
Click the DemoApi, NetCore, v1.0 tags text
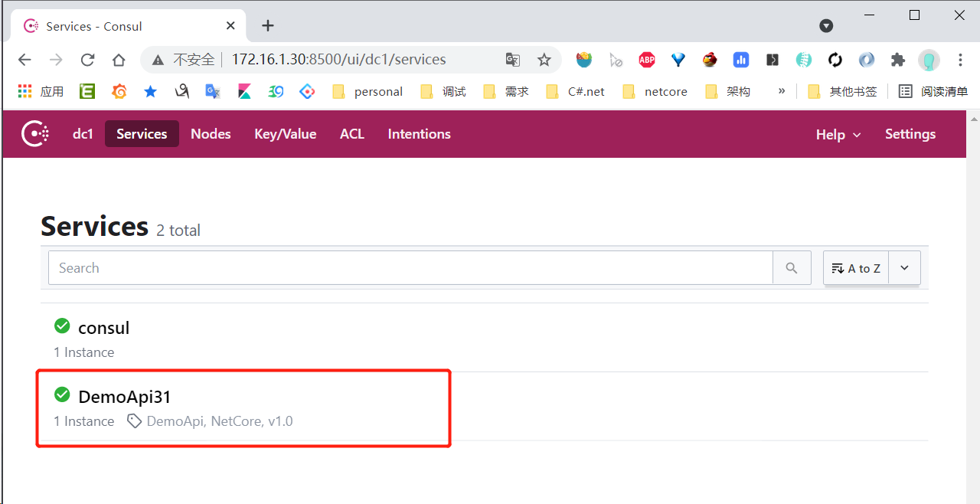[x=220, y=421]
